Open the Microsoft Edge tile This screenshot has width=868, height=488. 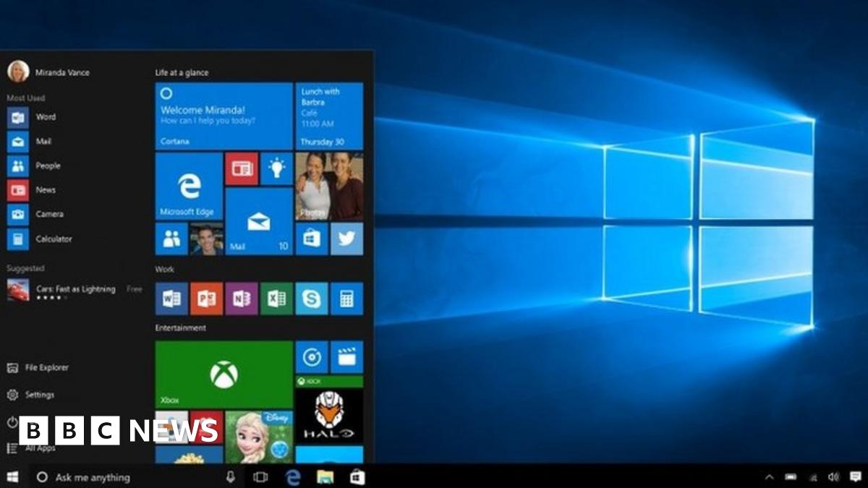click(x=189, y=187)
